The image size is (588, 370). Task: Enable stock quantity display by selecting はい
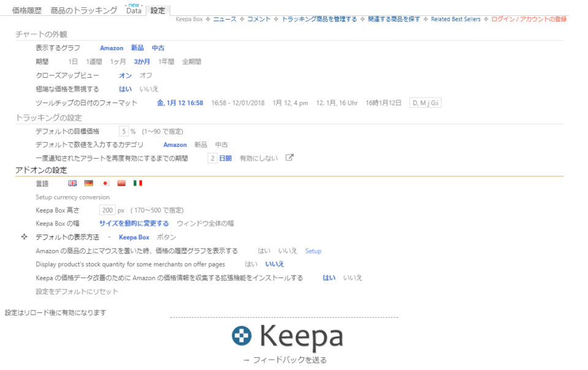coord(251,264)
